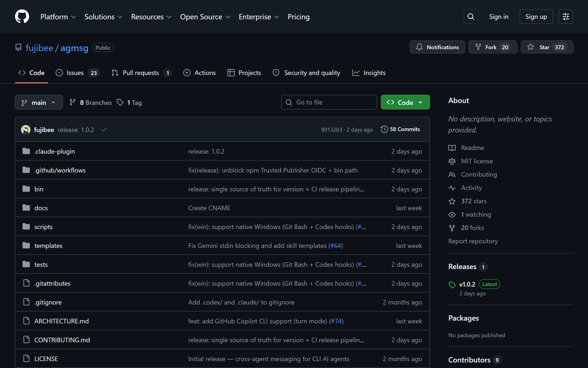
Task: Expand the Enterprise menu
Action: tap(259, 17)
